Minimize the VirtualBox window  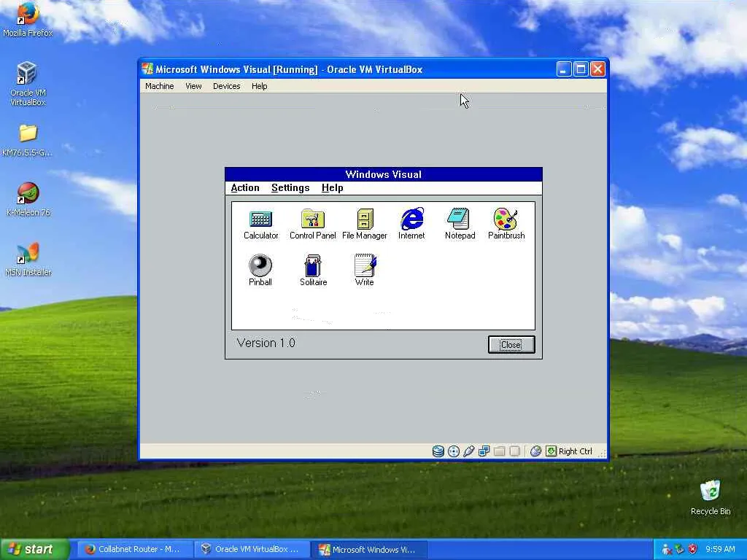pos(564,69)
